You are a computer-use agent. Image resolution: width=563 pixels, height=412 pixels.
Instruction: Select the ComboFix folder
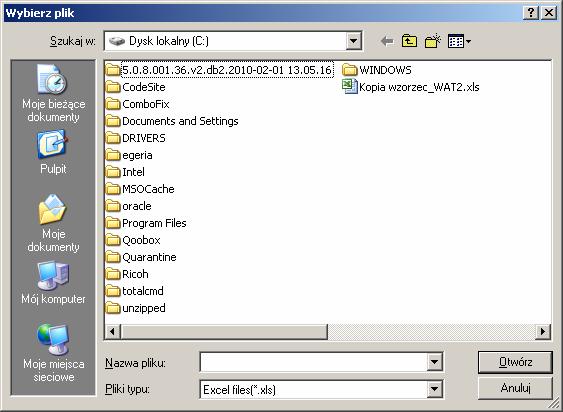pos(138,104)
